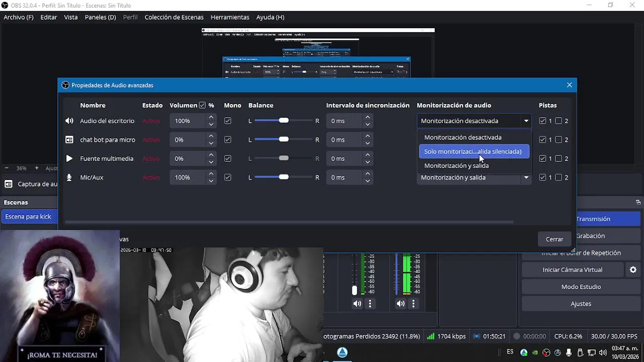This screenshot has height=362, width=644.
Task: Click the NVIDIA tray icon
Action: tap(535, 352)
